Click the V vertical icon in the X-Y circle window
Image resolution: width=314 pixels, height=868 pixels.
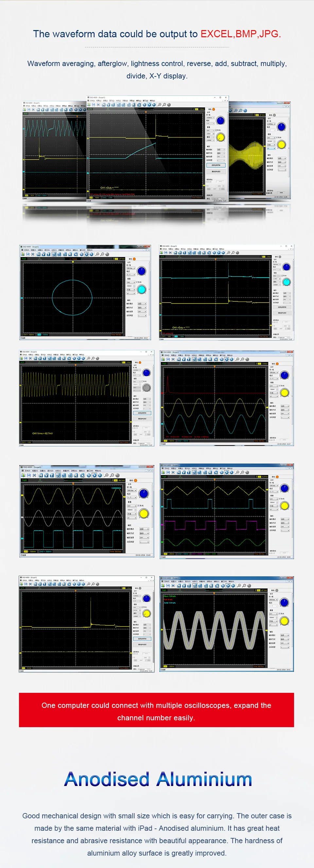click(x=44, y=254)
